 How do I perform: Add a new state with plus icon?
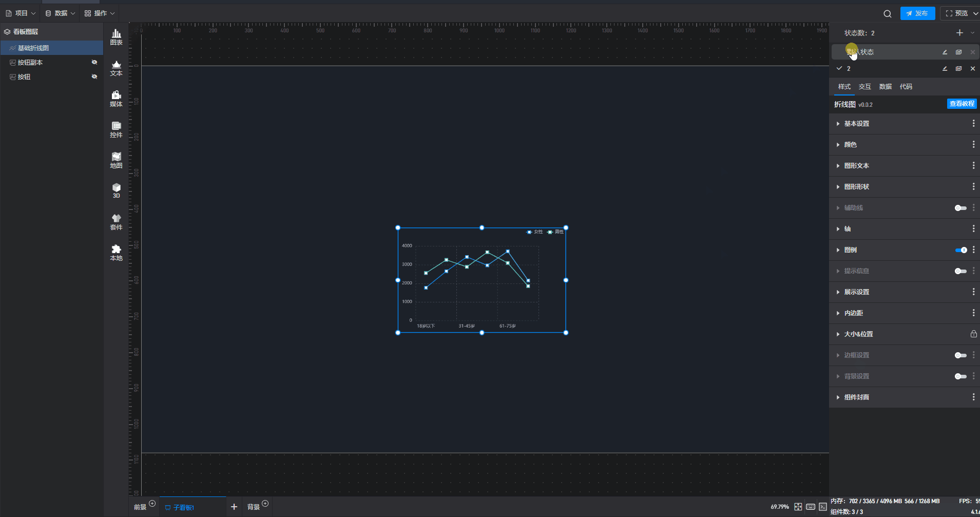959,33
